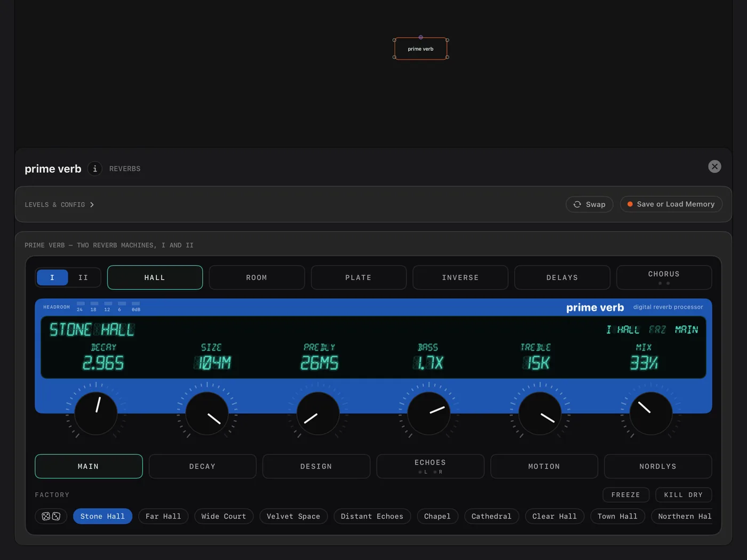Screen dimensions: 747x560
Task: Click the Treble knob
Action: coord(540,413)
